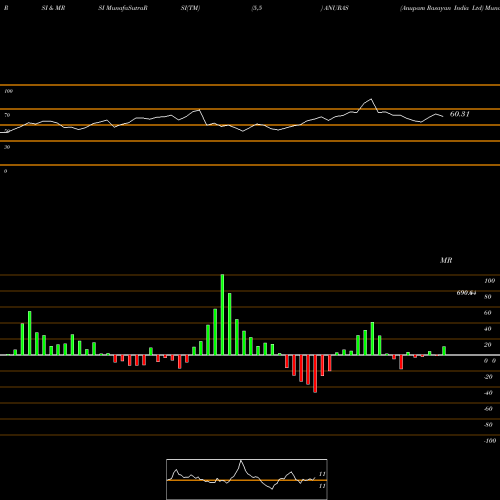Click the 80 axis label in MR panel
This screenshot has width=500, height=500.
(x=488, y=297)
